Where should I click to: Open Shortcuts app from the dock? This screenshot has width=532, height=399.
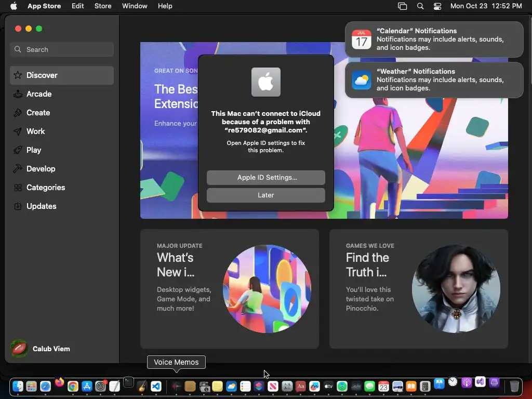tap(259, 386)
